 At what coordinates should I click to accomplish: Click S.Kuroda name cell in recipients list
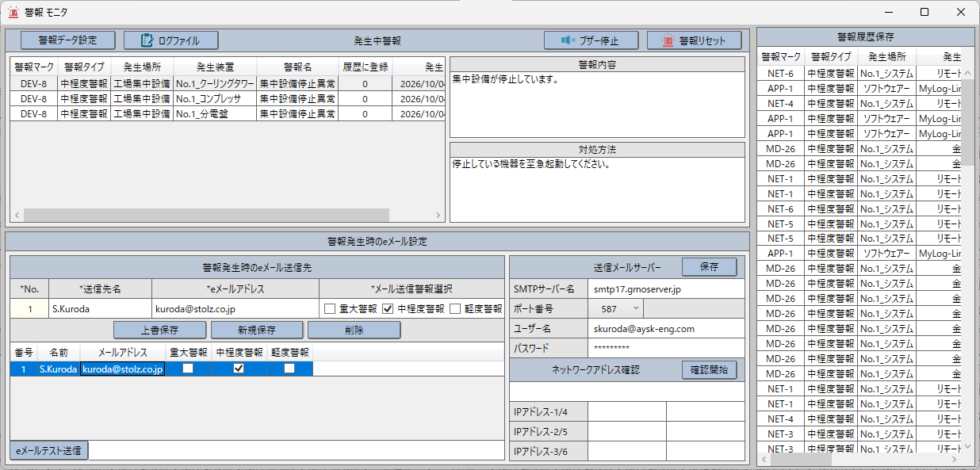click(58, 369)
